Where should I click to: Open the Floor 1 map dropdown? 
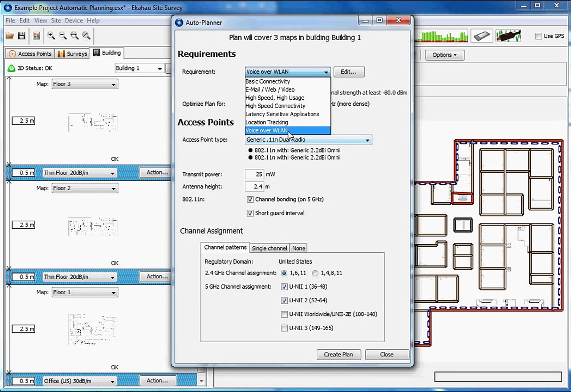pos(85,293)
